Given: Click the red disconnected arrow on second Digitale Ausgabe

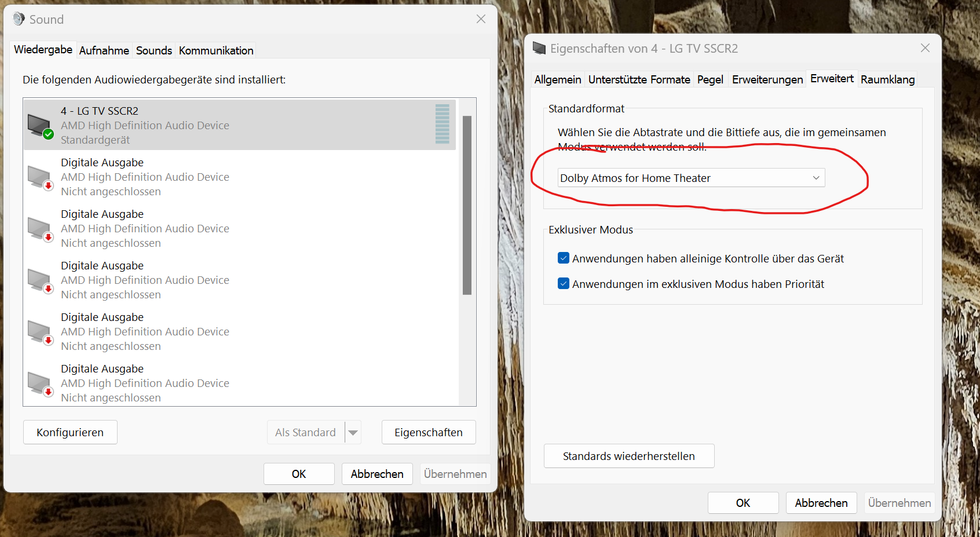Looking at the screenshot, I should tap(47, 236).
